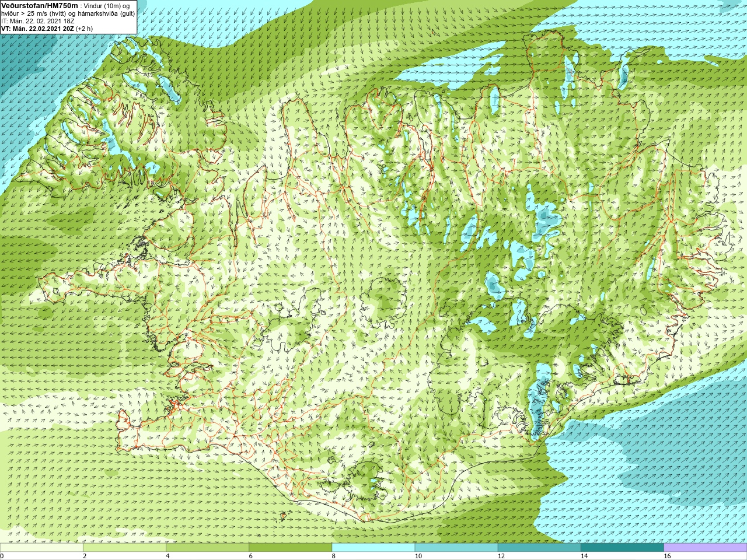This screenshot has height=560, width=747.
Task: Click the pale cyan 8–10 m/s legend swatch
Action: click(373, 548)
